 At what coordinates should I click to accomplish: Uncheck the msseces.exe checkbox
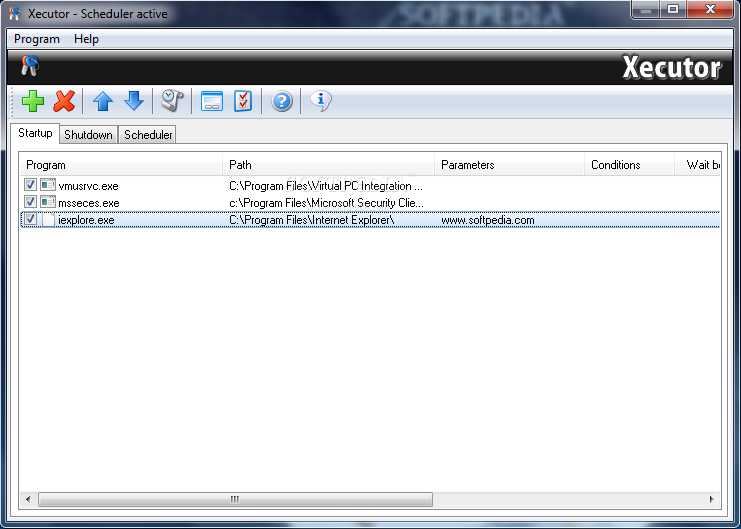click(x=30, y=202)
